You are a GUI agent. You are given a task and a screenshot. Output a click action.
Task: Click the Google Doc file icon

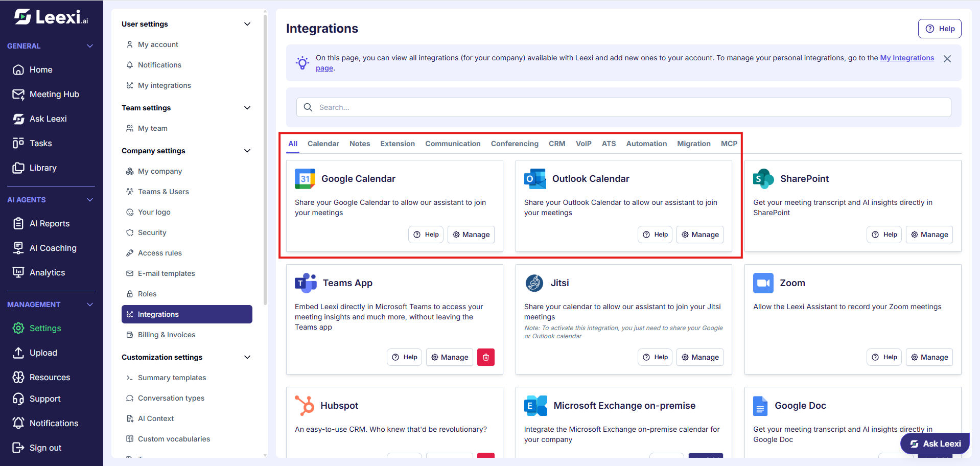[760, 406]
